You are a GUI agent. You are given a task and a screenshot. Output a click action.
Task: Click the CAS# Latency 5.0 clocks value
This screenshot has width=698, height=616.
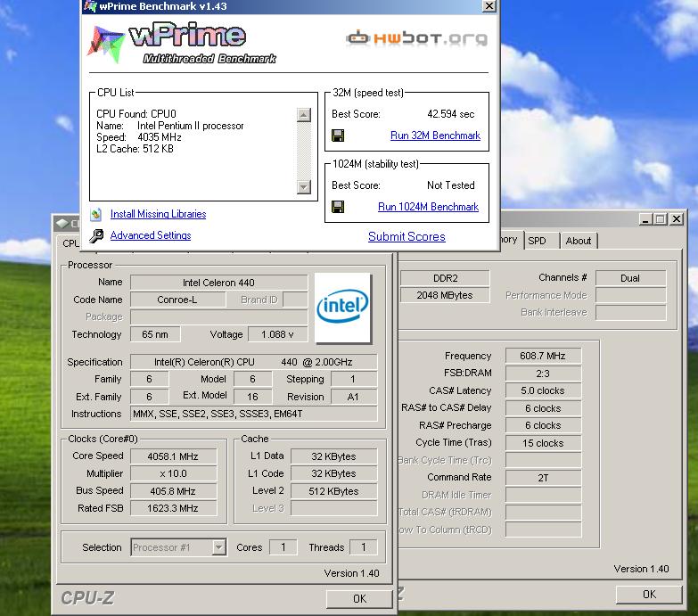point(543,390)
